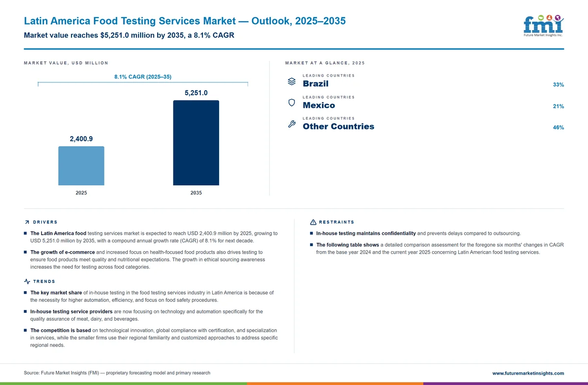Image resolution: width=588 pixels, height=385 pixels.
Task: Select the Other Countries label
Action: 339,127
